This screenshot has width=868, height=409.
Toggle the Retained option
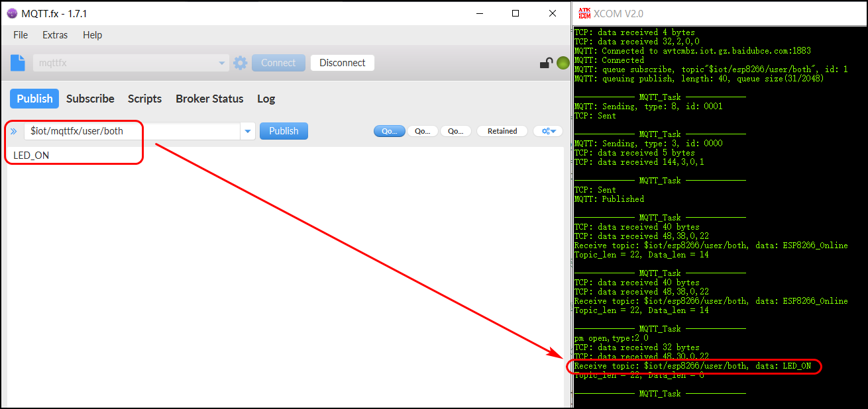[x=502, y=131]
